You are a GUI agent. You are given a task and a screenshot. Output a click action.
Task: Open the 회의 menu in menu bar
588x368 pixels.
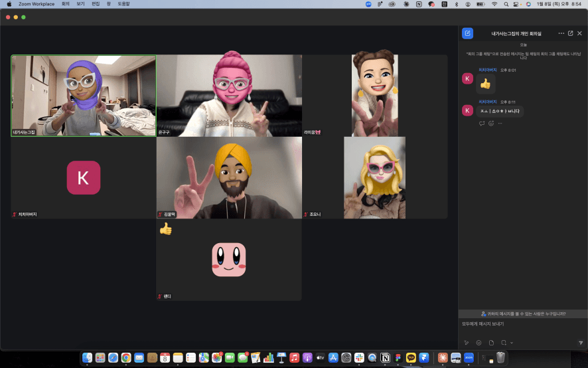click(x=65, y=4)
